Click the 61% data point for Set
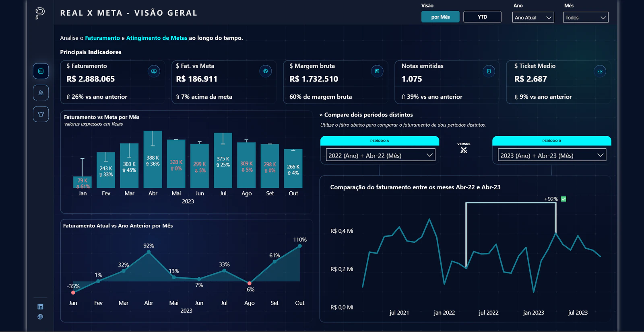644x332 pixels. pos(275,262)
